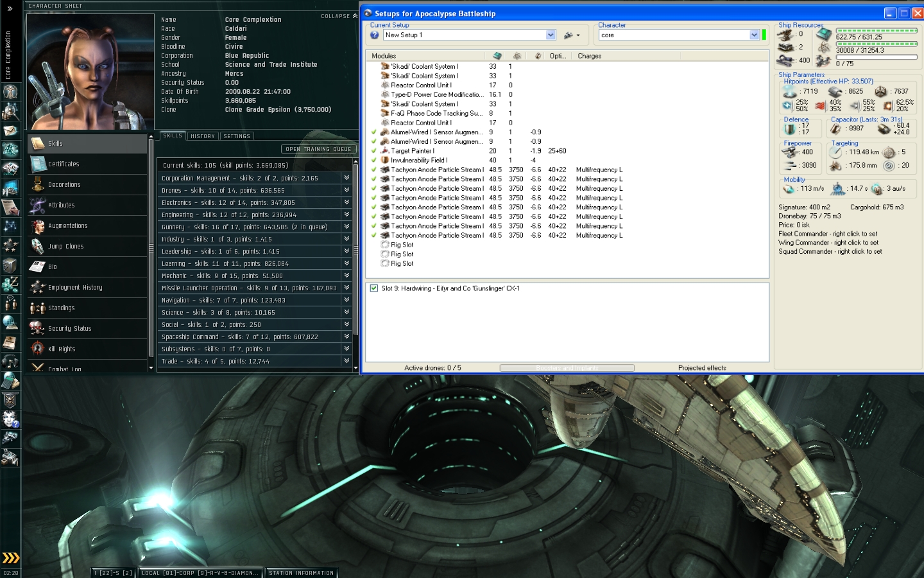Open the Standings section
Image resolution: width=924 pixels, height=578 pixels.
(61, 308)
